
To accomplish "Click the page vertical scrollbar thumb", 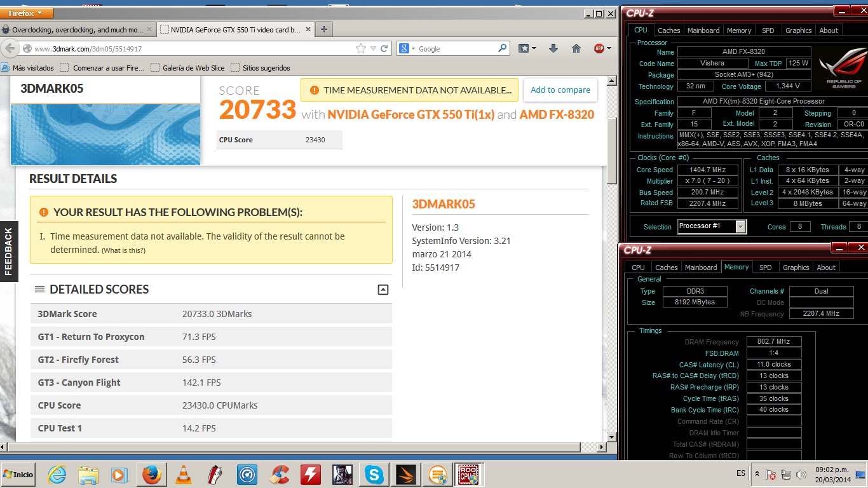I will click(x=612, y=151).
